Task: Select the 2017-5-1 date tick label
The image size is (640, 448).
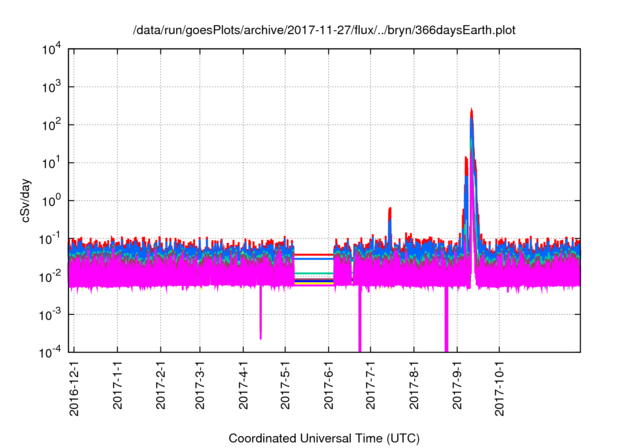Action: [x=285, y=390]
